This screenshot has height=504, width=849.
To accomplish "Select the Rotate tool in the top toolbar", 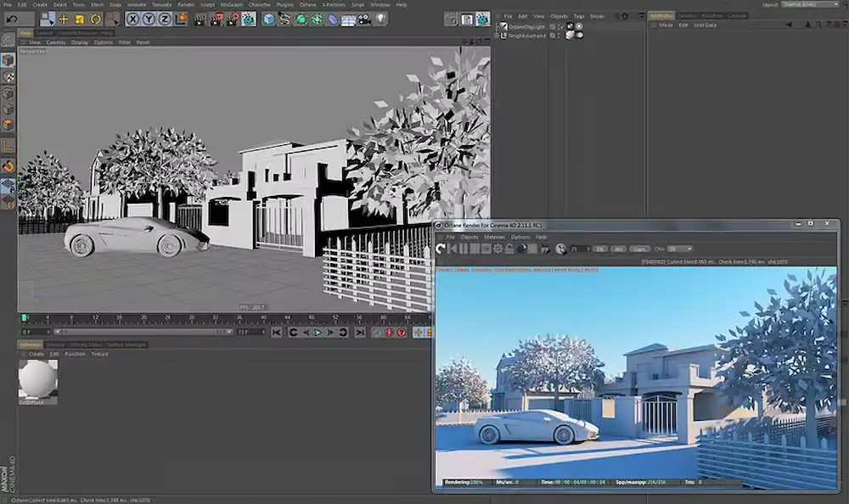I will pos(95,18).
